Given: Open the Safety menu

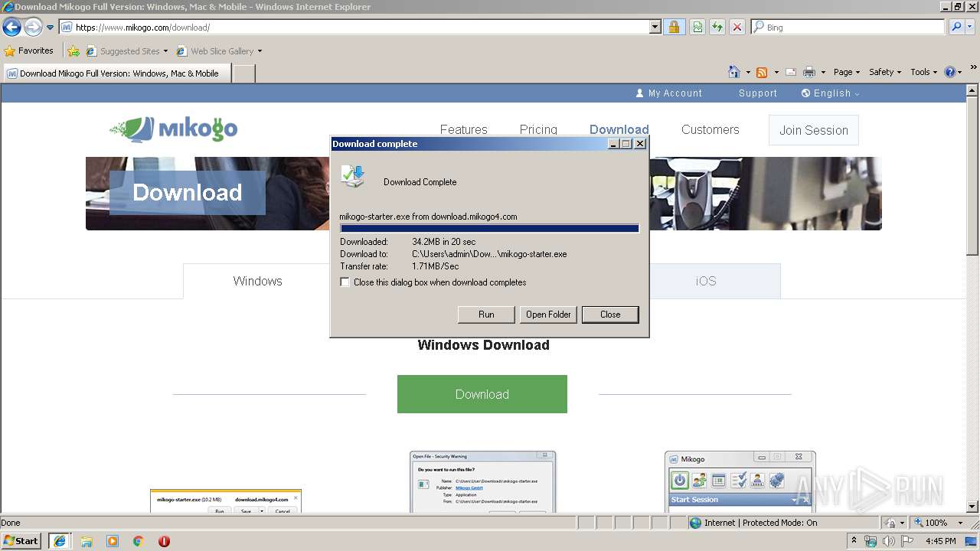Looking at the screenshot, I should pos(884,72).
